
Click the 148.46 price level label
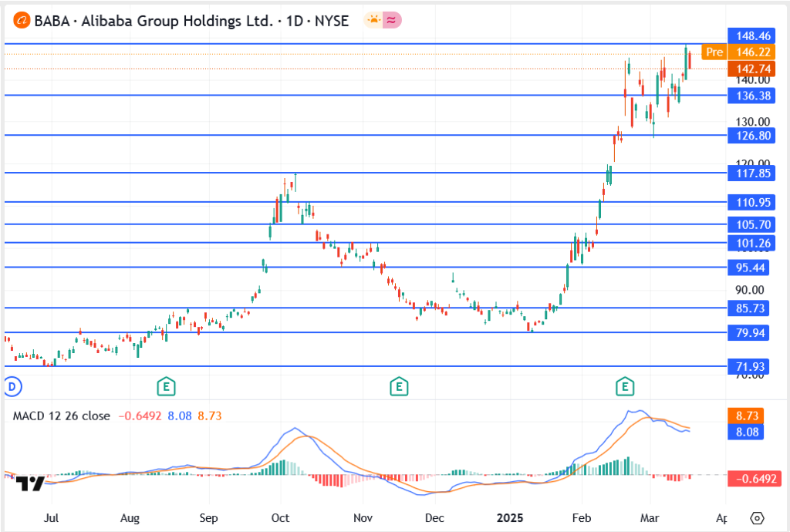(x=753, y=35)
